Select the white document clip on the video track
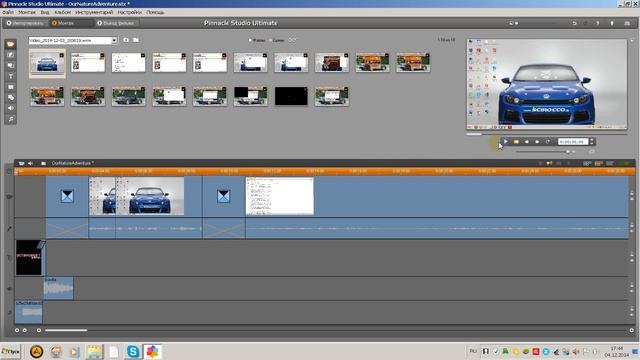 (280, 196)
